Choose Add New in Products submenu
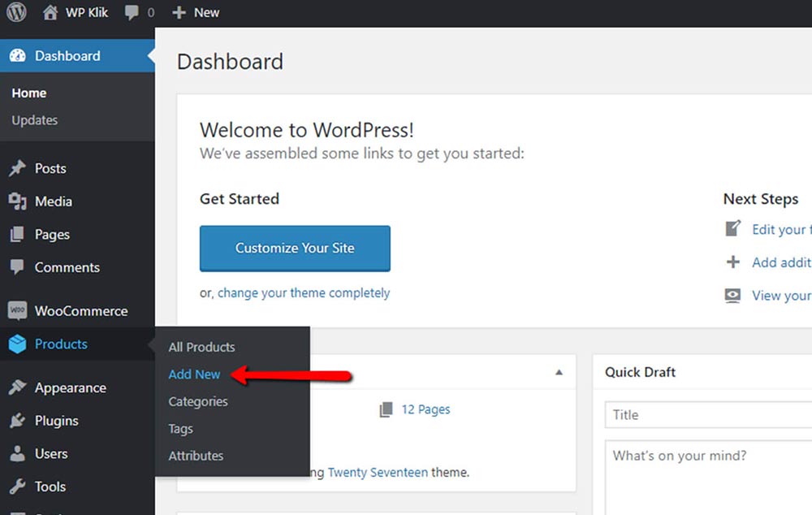The image size is (812, 515). coord(194,374)
